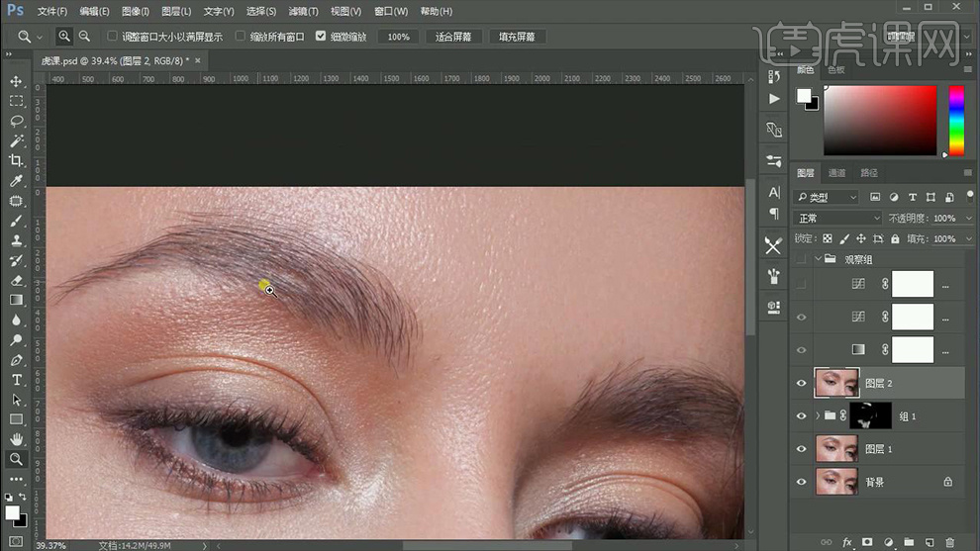The height and width of the screenshot is (551, 980).
Task: Open the 窗口(W) menu
Action: pos(391,11)
